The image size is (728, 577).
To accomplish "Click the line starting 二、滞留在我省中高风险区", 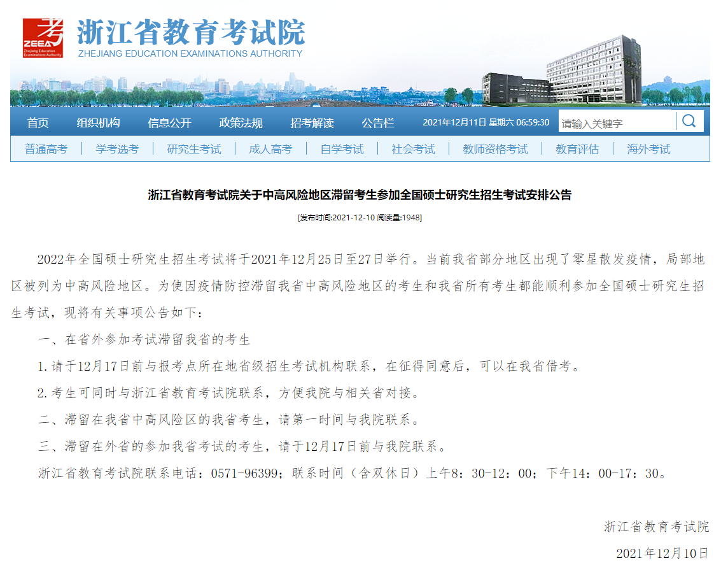I will (229, 420).
